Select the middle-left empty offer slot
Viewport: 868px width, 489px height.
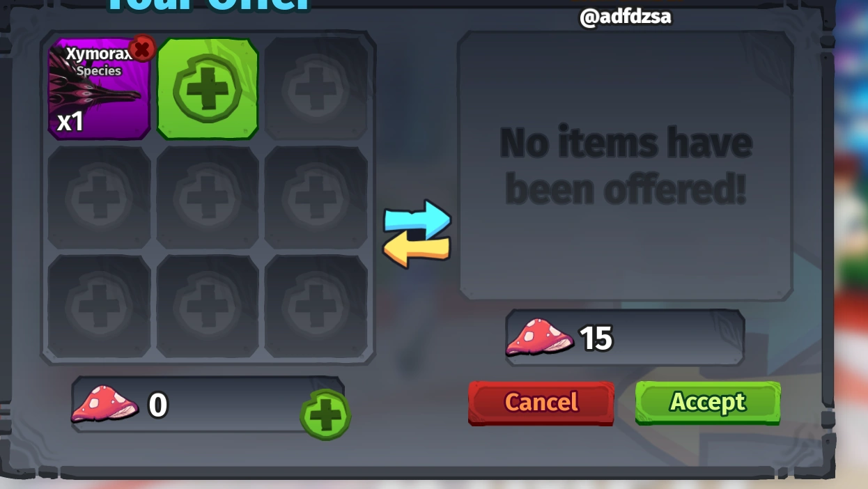pyautogui.click(x=99, y=197)
